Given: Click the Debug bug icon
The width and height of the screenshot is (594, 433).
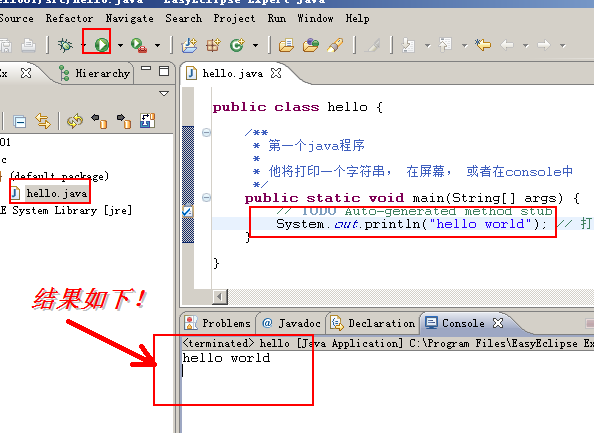Looking at the screenshot, I should click(65, 45).
